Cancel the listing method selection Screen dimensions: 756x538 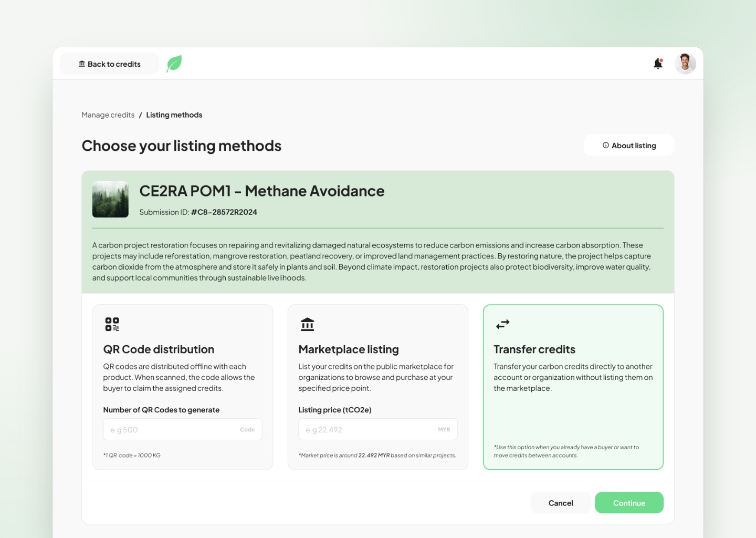point(561,503)
